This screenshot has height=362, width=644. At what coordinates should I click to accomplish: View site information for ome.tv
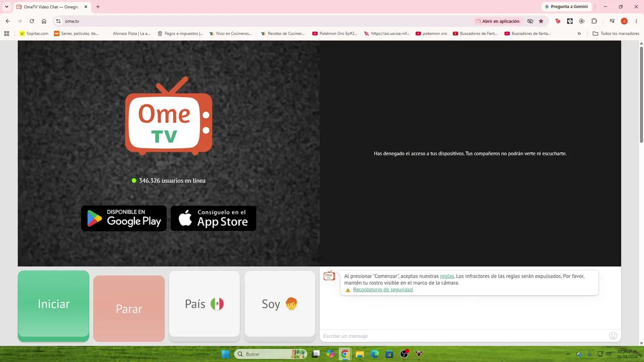tap(58, 21)
